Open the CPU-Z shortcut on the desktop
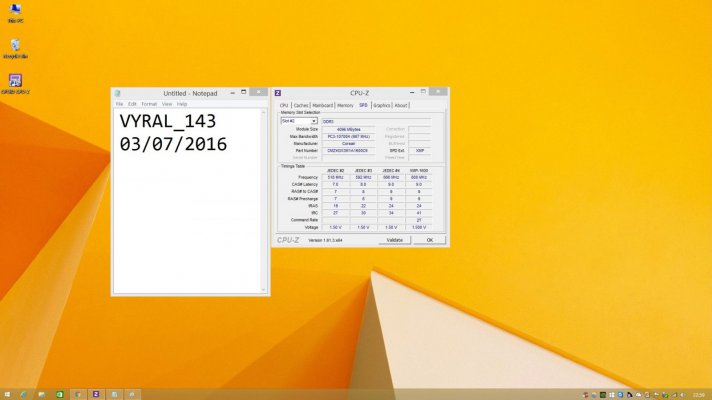The image size is (712, 400). (15, 84)
